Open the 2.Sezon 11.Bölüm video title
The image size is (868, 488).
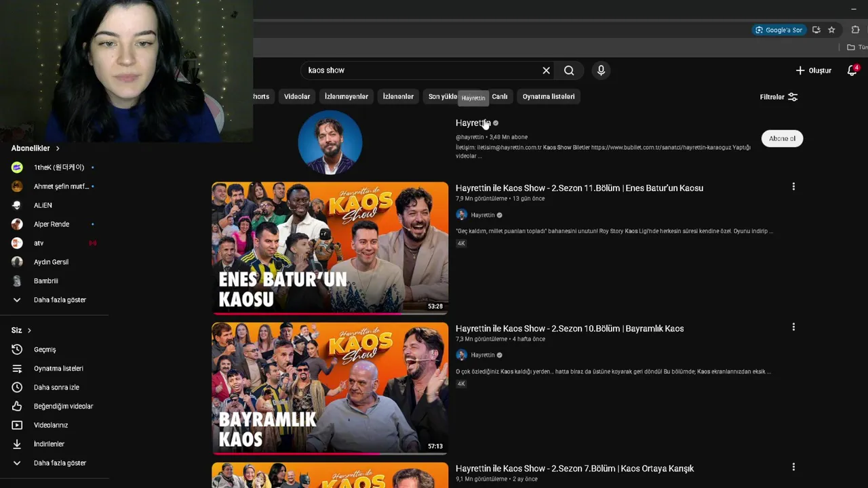579,188
